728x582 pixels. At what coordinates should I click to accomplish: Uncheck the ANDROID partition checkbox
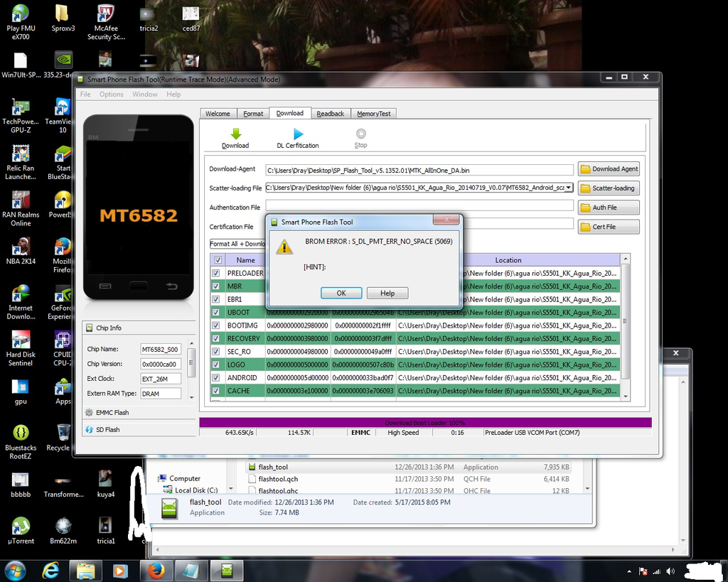[215, 378]
